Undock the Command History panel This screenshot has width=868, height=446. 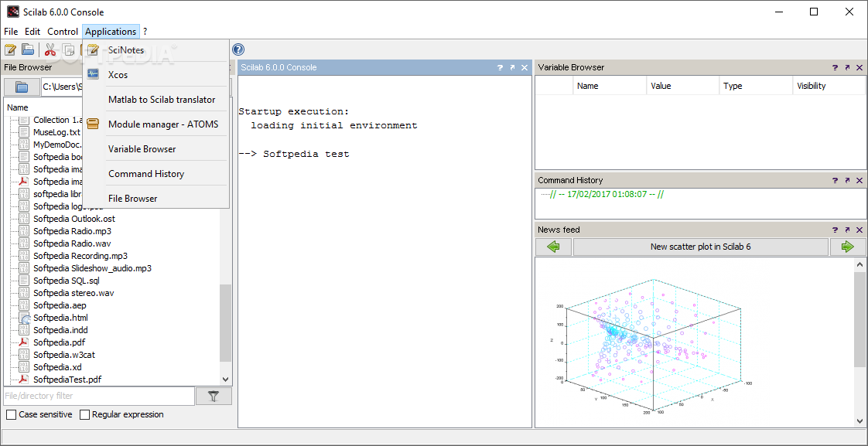tap(848, 180)
